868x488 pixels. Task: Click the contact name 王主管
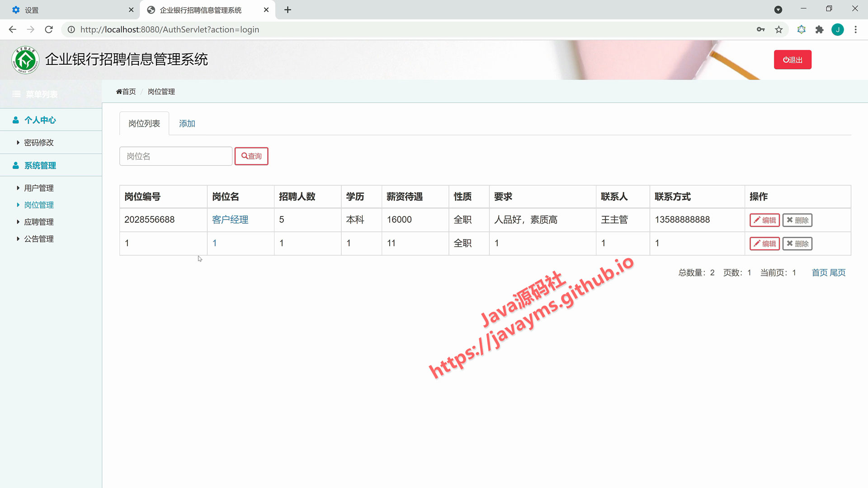click(614, 220)
